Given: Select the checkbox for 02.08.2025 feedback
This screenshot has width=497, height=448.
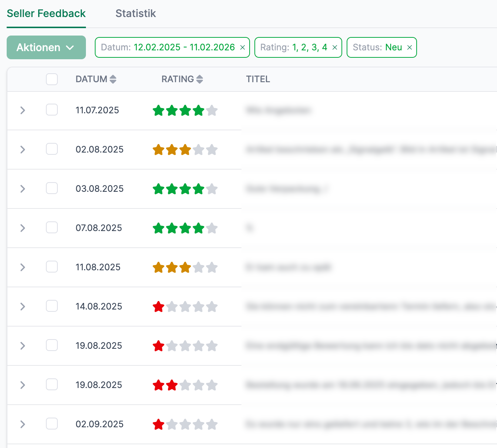Looking at the screenshot, I should (52, 149).
